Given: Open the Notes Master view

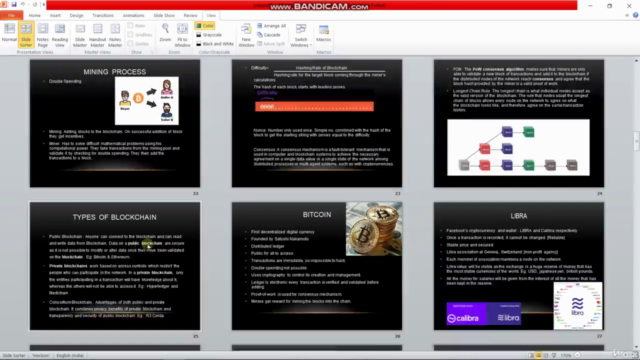Looking at the screenshot, I should tap(115, 35).
